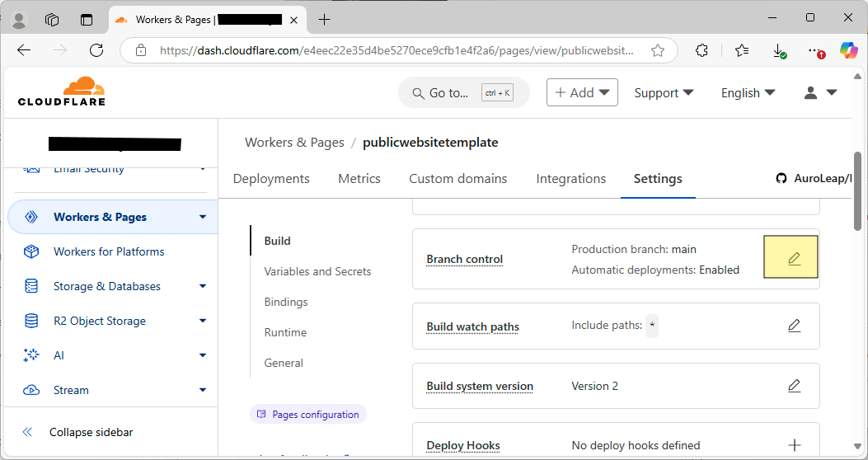Click the Stream cloud icon in sidebar
The image size is (868, 460).
click(x=31, y=390)
